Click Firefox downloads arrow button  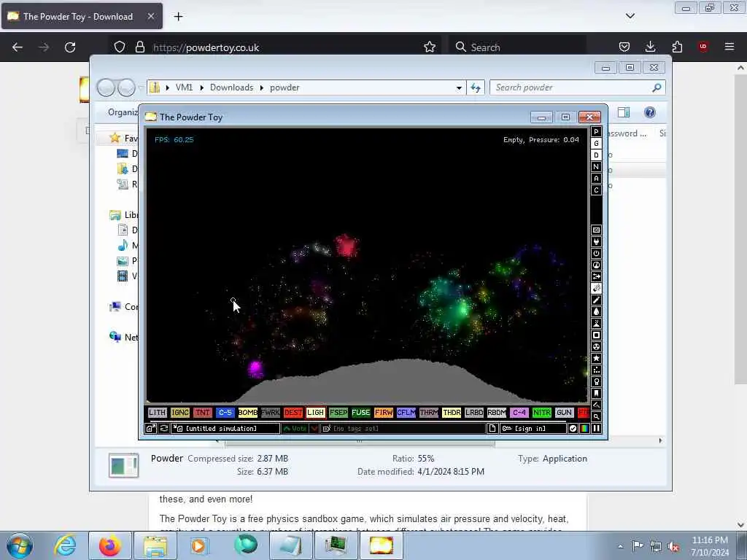(650, 47)
